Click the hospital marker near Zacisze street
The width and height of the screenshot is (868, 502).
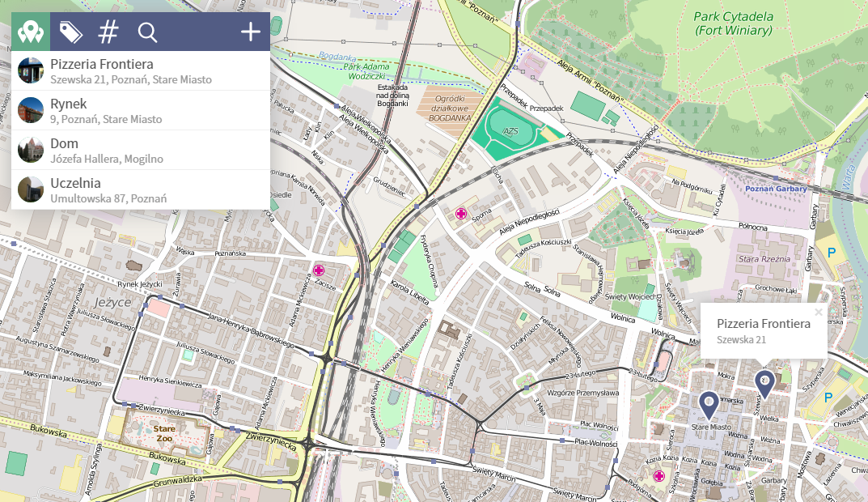tap(318, 270)
